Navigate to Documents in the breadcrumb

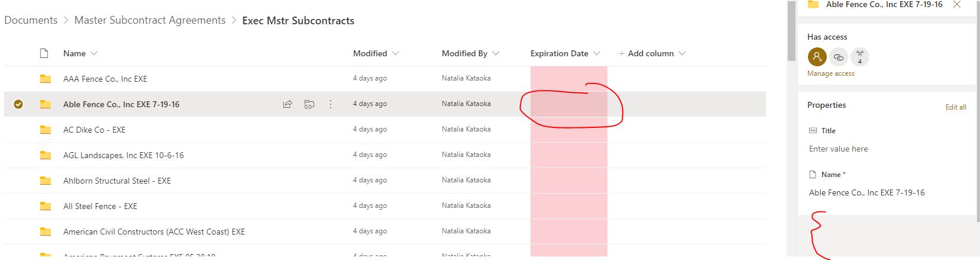coord(31,20)
